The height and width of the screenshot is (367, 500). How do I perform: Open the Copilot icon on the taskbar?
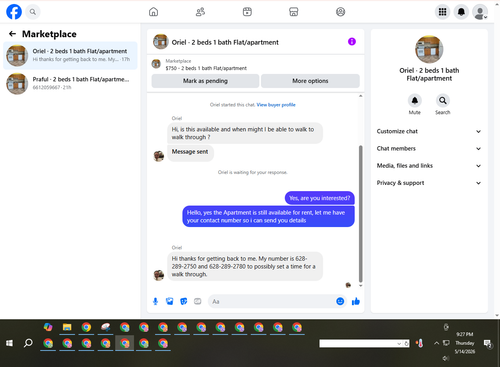(48, 327)
